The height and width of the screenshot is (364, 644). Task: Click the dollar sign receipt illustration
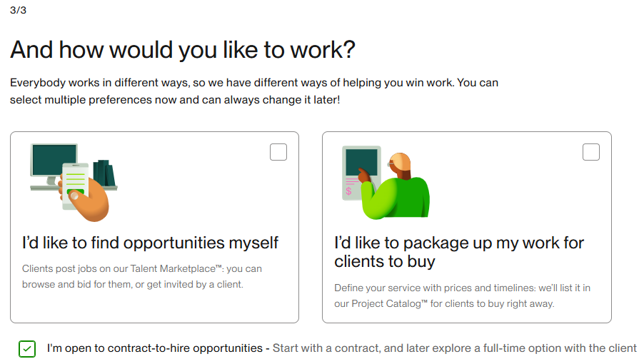349,191
